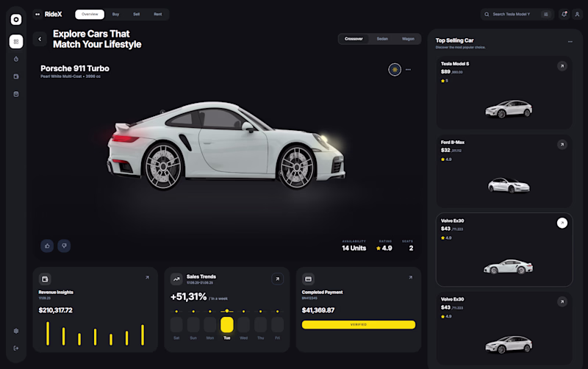This screenshot has width=588, height=369.
Task: Select the Sat day block in Sales Trends
Action: tap(176, 325)
